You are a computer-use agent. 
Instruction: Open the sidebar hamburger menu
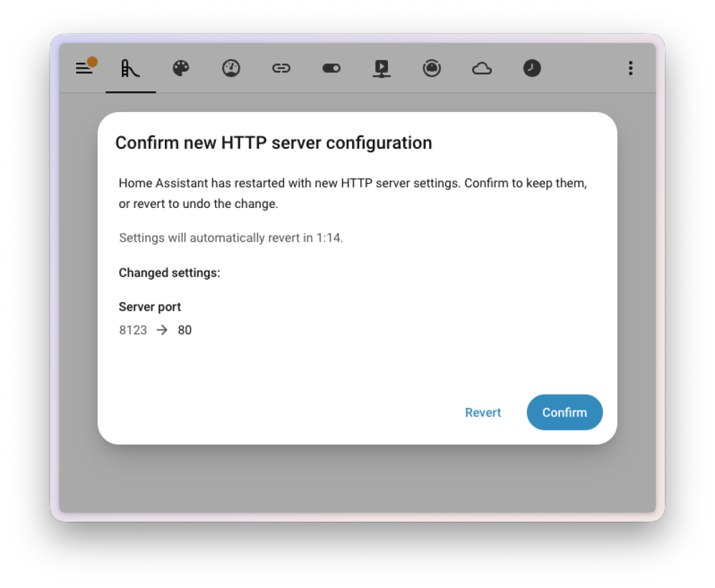point(84,68)
